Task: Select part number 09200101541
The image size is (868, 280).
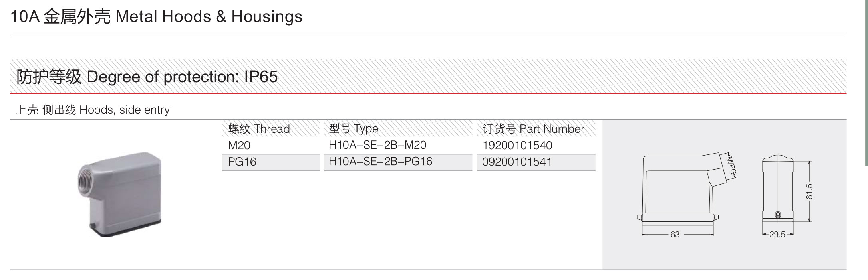Action: (x=517, y=162)
